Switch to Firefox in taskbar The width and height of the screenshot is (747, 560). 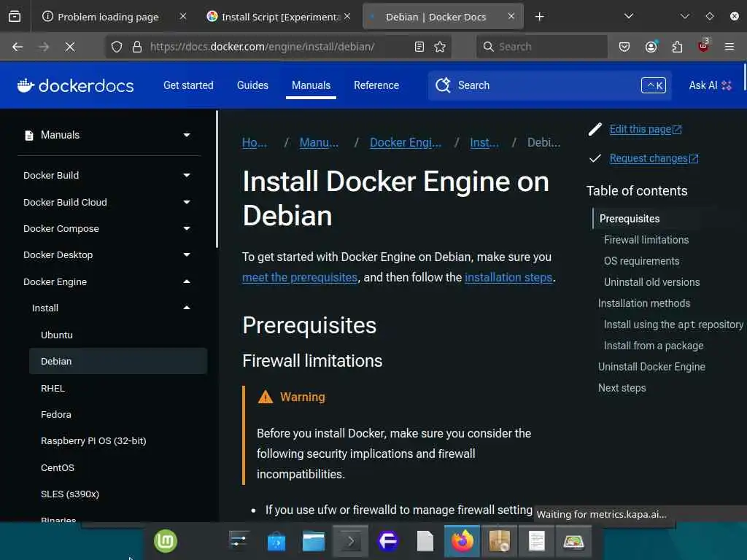coord(462,542)
